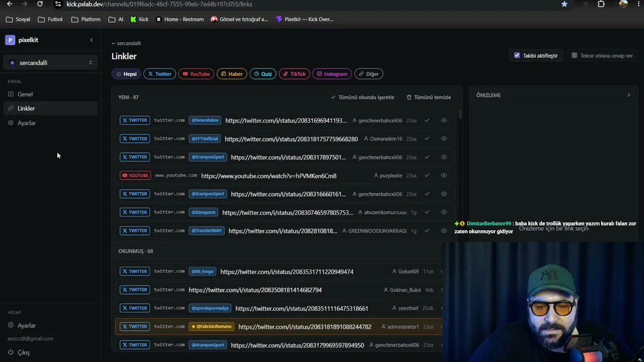Mark purplealie's YouTube link as read
Viewport: 644px width, 362px height.
click(427, 175)
